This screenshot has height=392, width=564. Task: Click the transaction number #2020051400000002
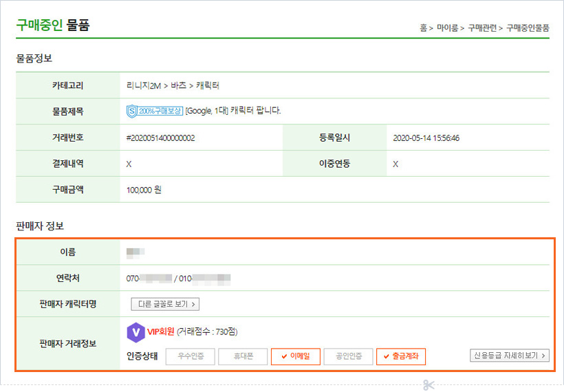[161, 138]
